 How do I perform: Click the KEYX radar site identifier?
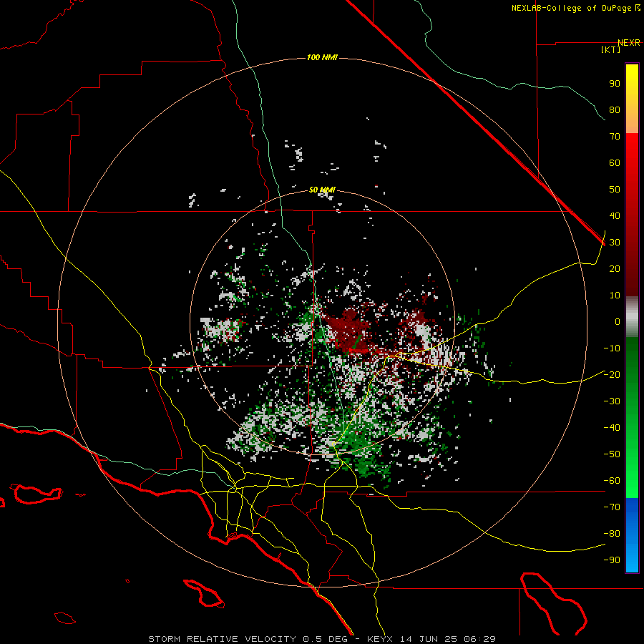380,639
